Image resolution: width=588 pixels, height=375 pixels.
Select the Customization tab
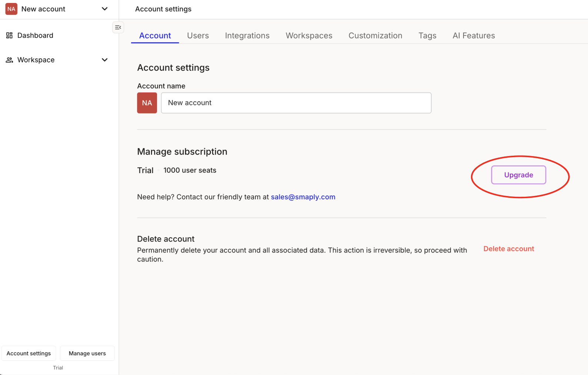click(375, 36)
